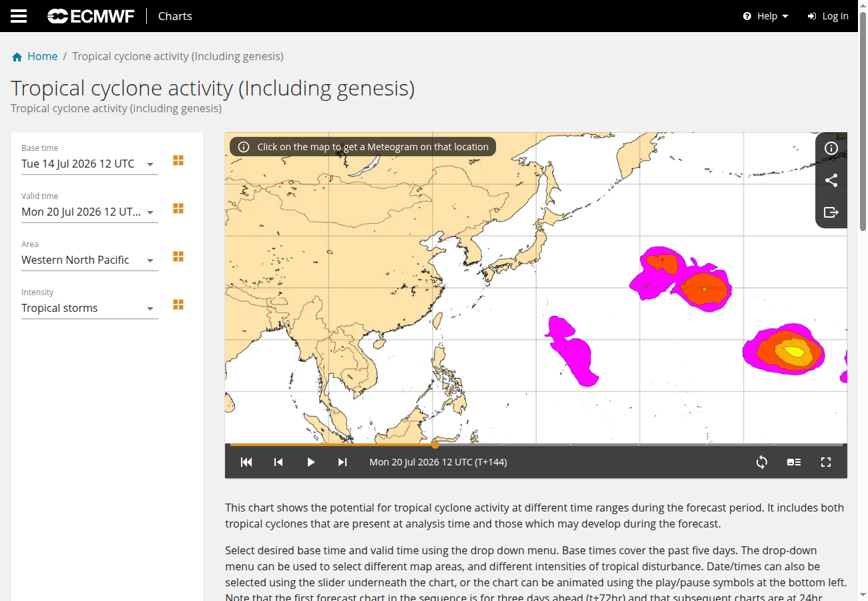
Task: Click the export chart icon
Action: pos(831,212)
